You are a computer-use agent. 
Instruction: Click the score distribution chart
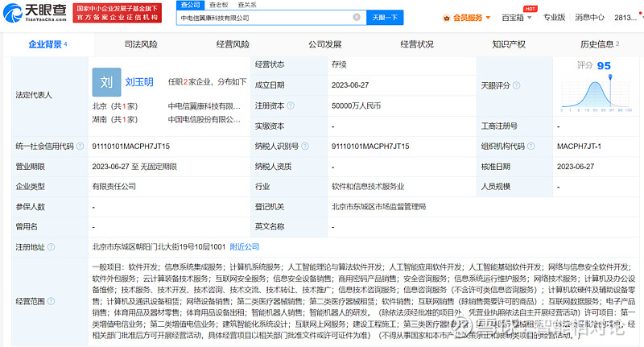tap(596, 93)
